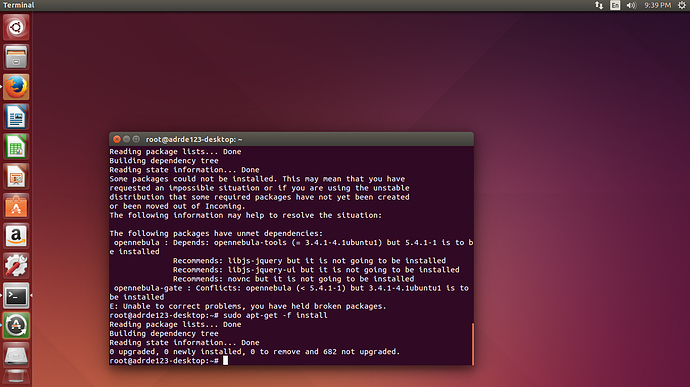Focus the Terminal icon in launcher
Image resolution: width=690 pixels, height=387 pixels.
(x=16, y=296)
